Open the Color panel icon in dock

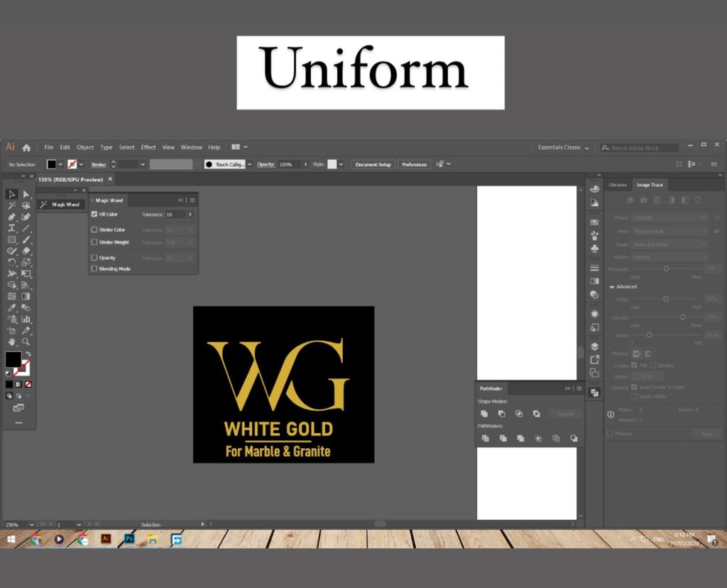tap(594, 189)
